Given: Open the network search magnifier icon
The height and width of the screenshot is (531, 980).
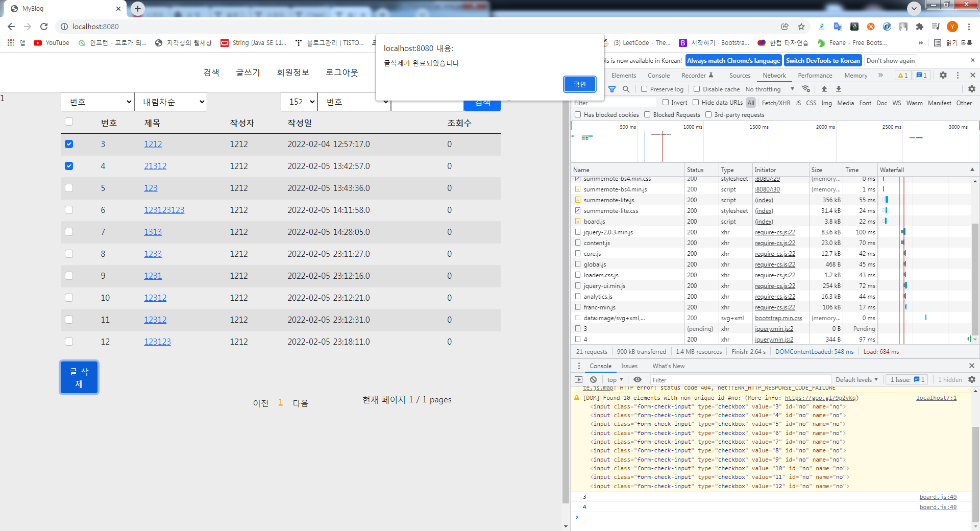Looking at the screenshot, I should click(x=626, y=89).
